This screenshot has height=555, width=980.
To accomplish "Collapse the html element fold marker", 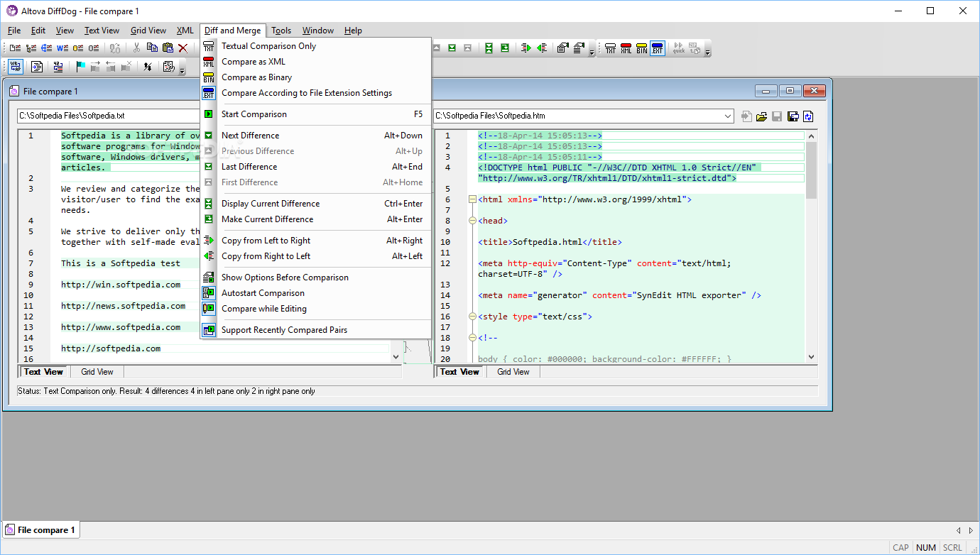I will click(472, 199).
